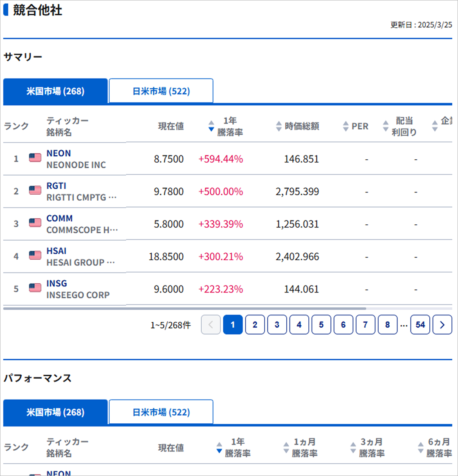This screenshot has height=476, width=458.
Task: Open the HSAI ticker link
Action: pyautogui.click(x=56, y=251)
